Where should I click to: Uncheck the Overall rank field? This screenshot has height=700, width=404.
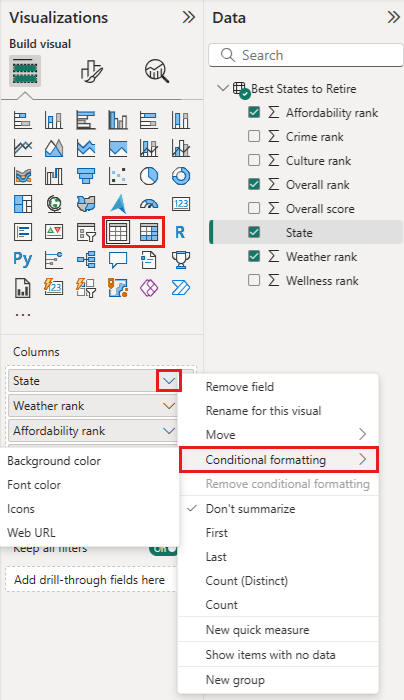coord(254,184)
